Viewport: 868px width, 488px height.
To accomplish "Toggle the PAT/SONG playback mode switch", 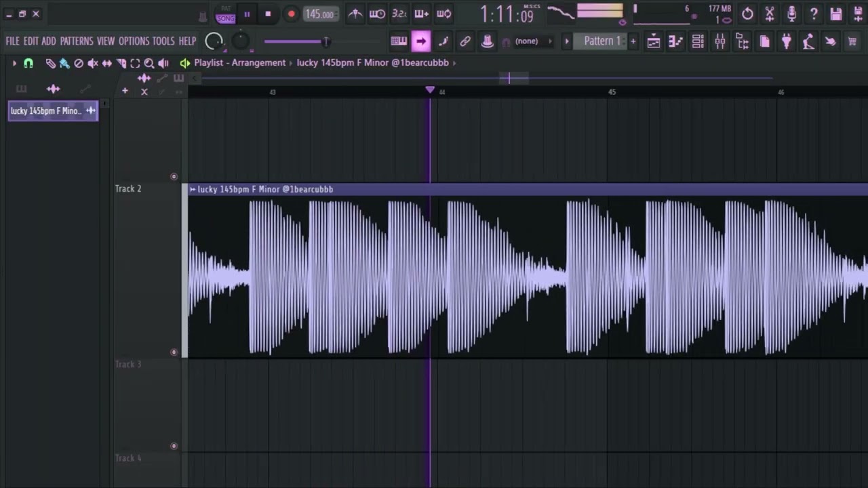I will [226, 15].
